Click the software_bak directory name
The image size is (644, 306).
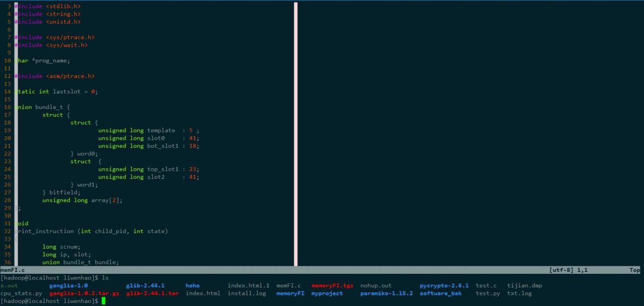(x=441, y=293)
